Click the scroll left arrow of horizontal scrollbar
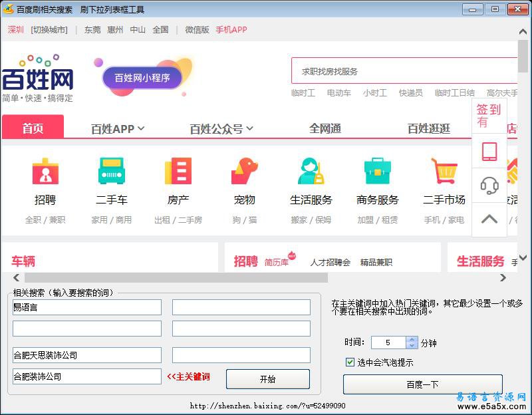Image resolution: width=532 pixels, height=415 pixels. 16,277
